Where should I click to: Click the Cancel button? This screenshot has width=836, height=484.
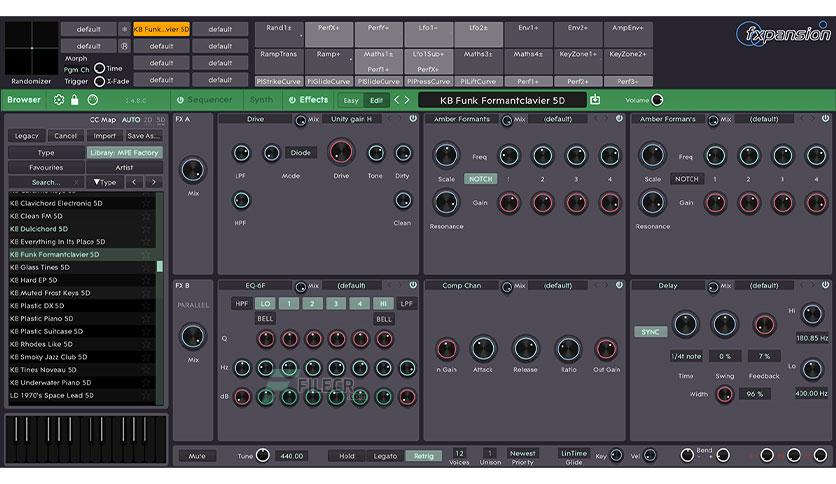tap(66, 136)
